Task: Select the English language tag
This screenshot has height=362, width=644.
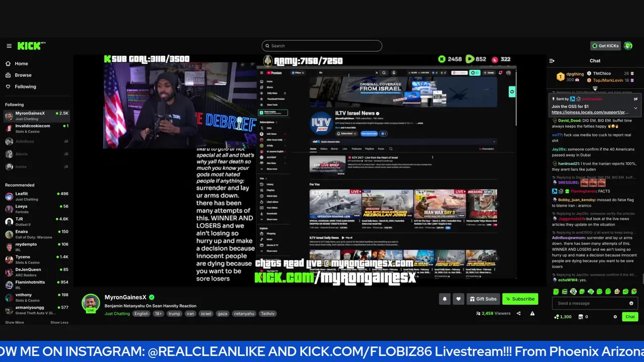Action: click(141, 314)
